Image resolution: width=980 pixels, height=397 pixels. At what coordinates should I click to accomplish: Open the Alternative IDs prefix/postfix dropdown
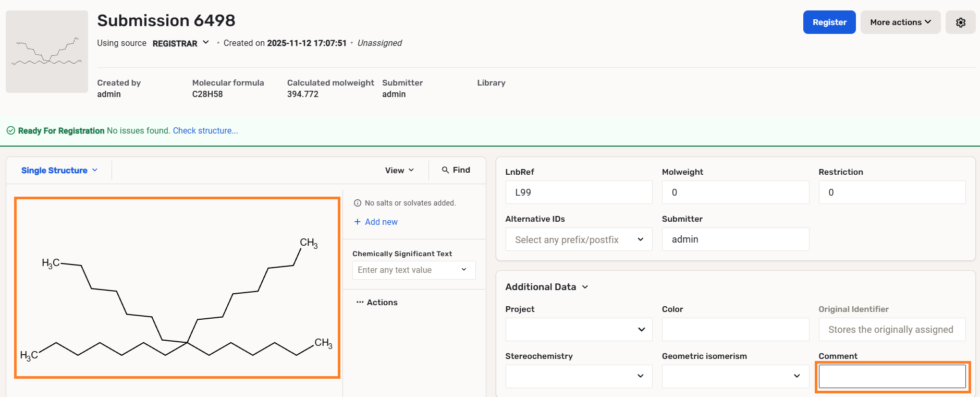pos(579,239)
